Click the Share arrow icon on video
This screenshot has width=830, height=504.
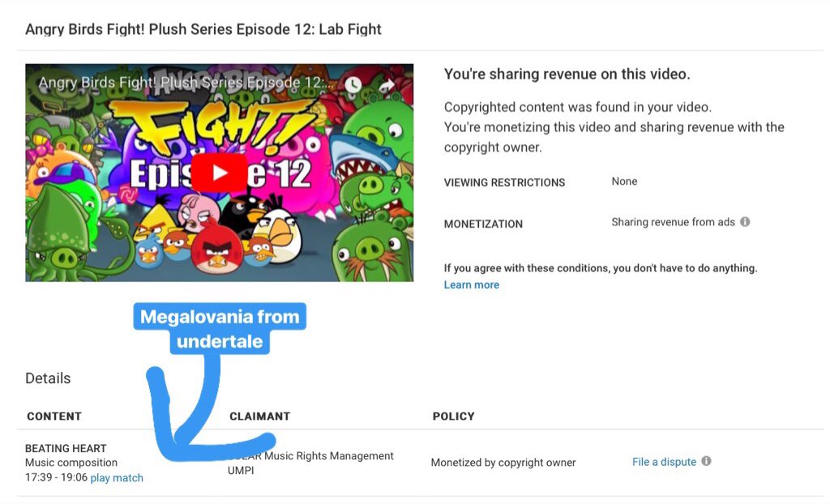click(387, 85)
